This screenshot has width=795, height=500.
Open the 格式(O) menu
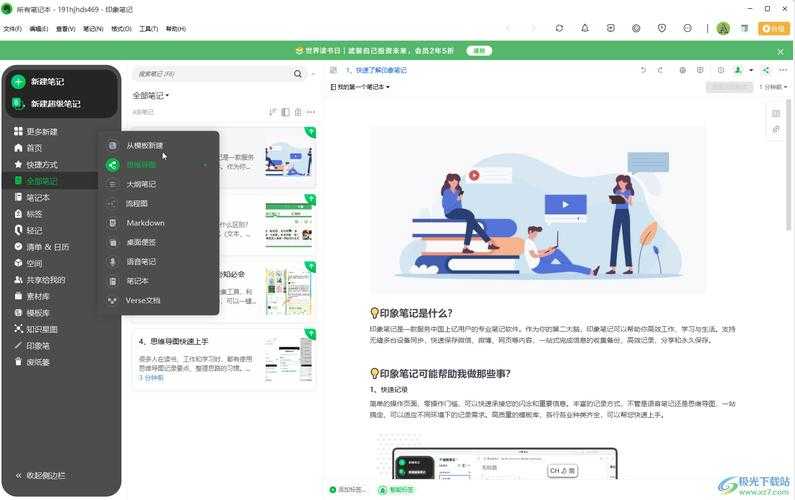click(121, 29)
